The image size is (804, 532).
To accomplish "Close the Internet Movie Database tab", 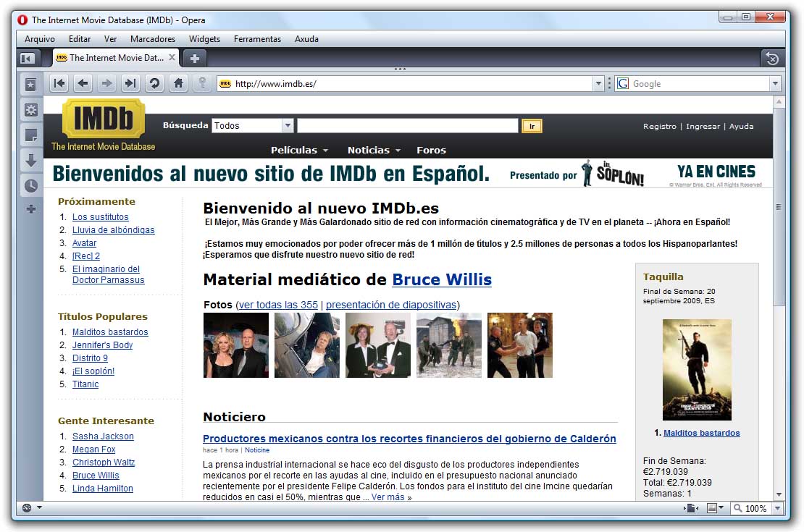I will point(172,57).
